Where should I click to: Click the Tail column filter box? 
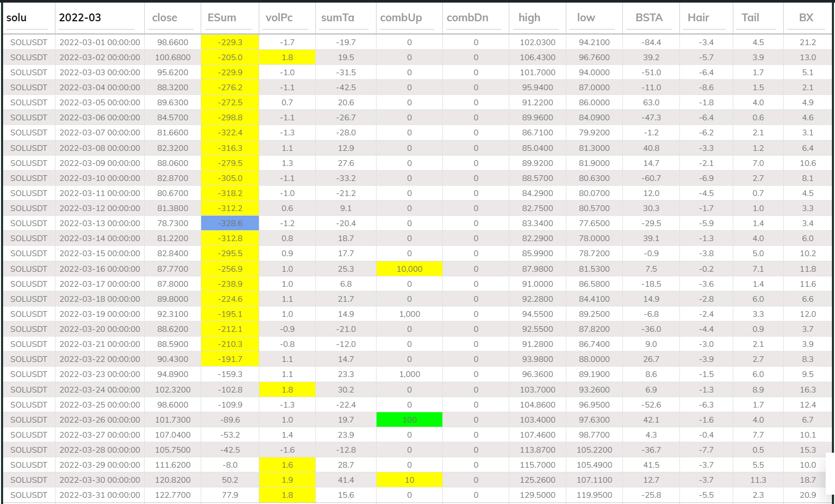tap(758, 18)
